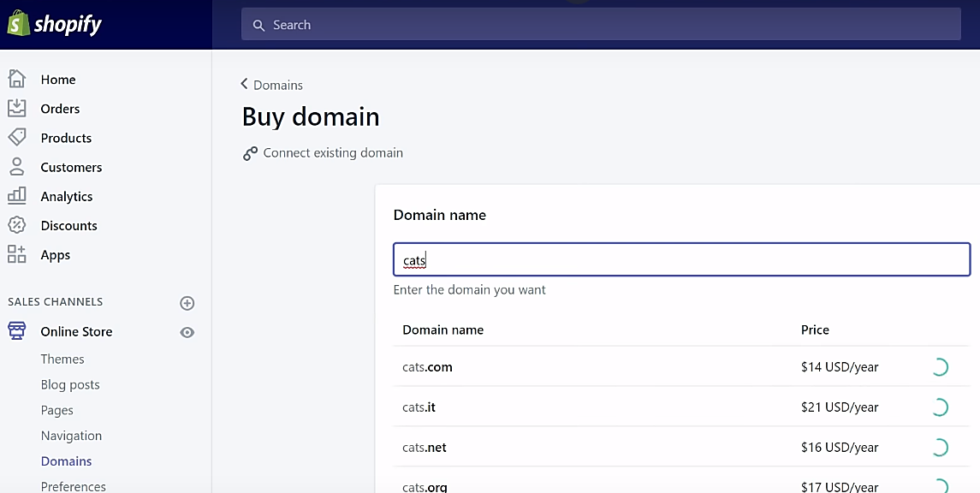Click the Orders inbox icon
980x493 pixels.
pos(17,108)
